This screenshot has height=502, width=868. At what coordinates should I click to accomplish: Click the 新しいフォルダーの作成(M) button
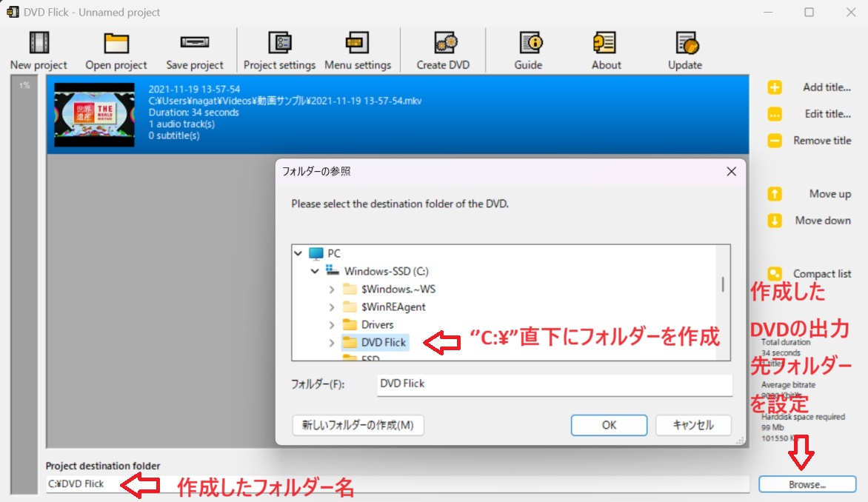click(358, 425)
